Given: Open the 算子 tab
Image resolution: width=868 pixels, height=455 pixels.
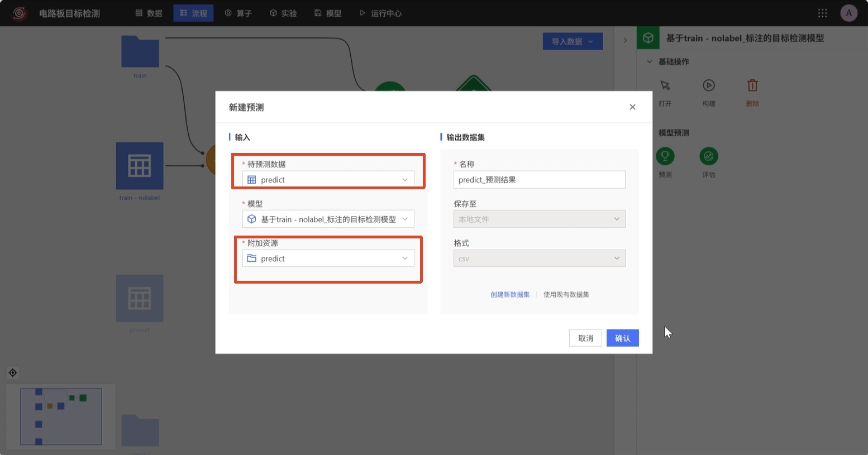Looking at the screenshot, I should [238, 13].
